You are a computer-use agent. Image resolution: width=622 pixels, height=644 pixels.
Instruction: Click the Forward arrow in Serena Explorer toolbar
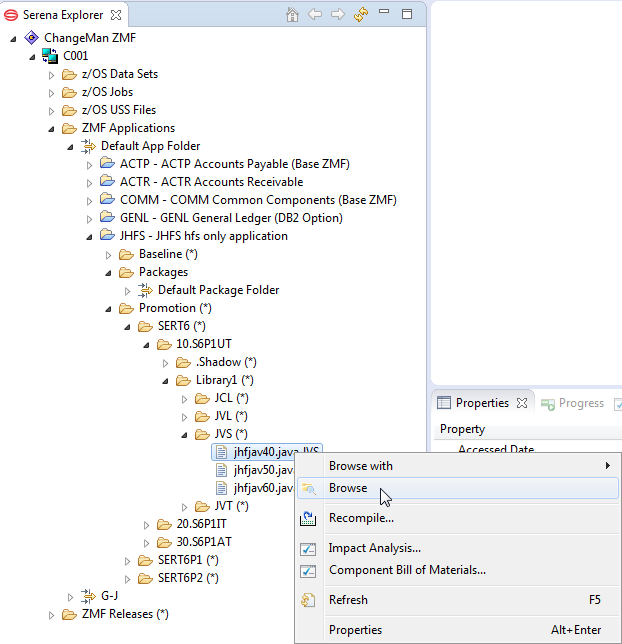338,15
